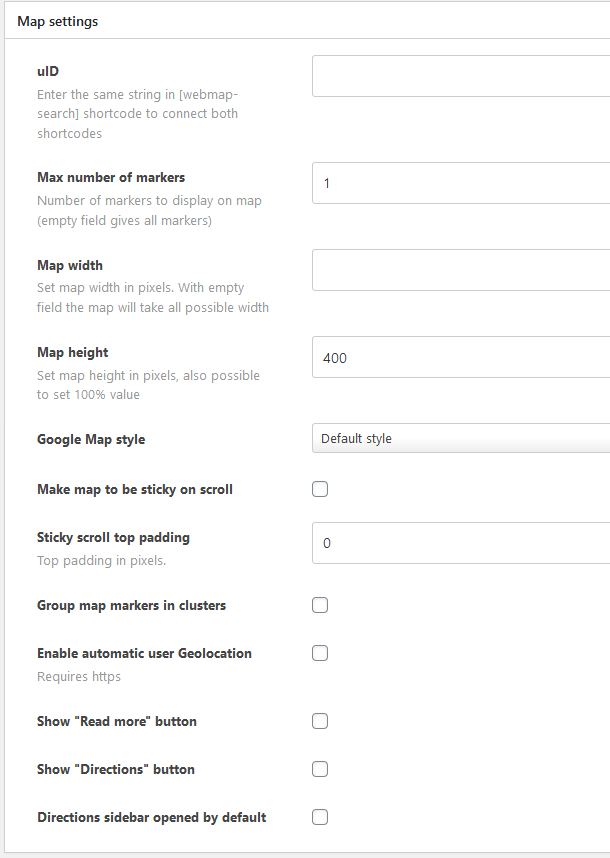The width and height of the screenshot is (610, 858).
Task: Select the empty Map width field
Action: click(461, 270)
